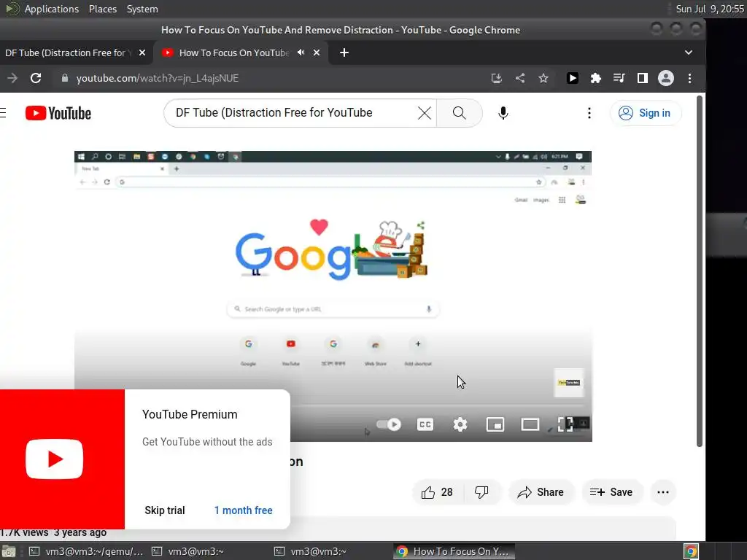
Task: Open the Places menu
Action: point(102,9)
